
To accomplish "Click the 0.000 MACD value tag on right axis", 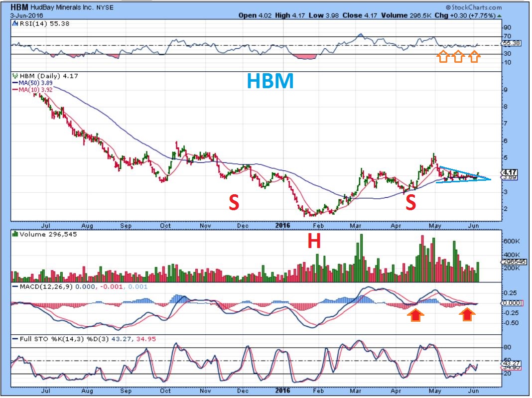I will tap(511, 303).
